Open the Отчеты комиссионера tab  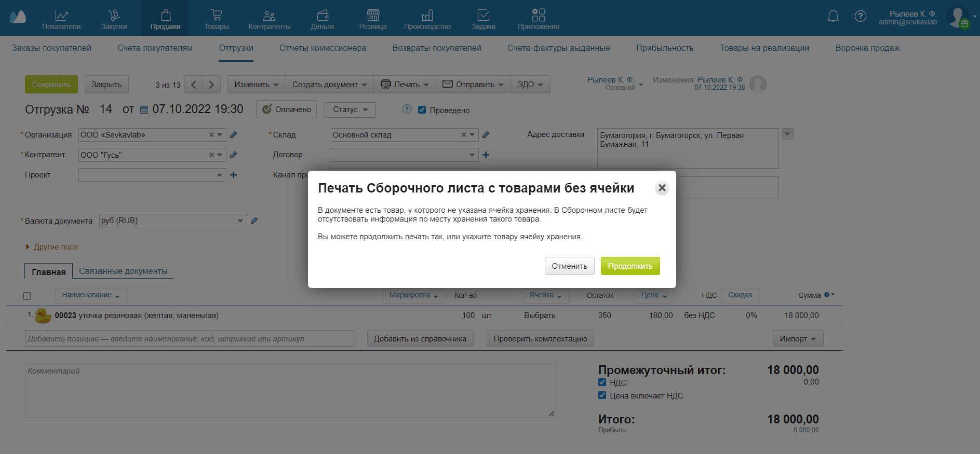click(x=323, y=48)
